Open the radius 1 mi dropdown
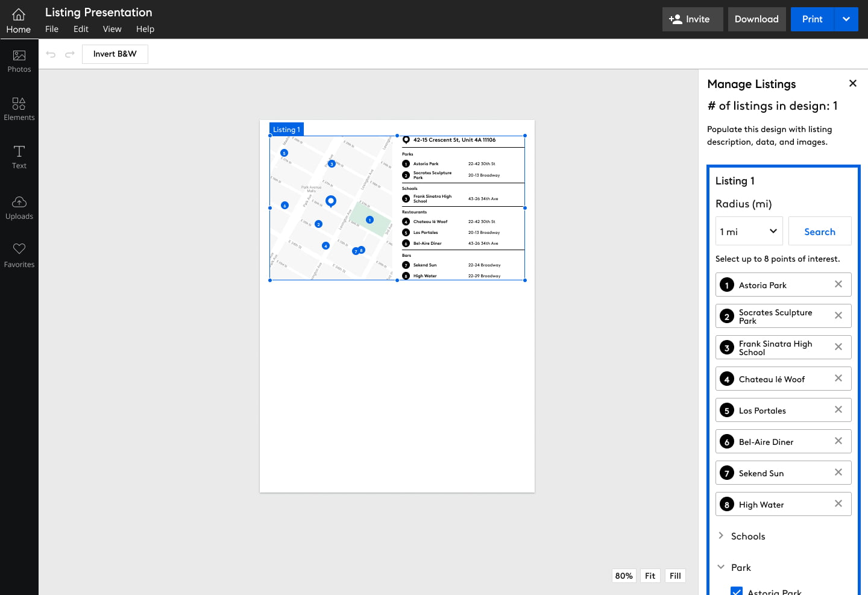 click(x=749, y=231)
